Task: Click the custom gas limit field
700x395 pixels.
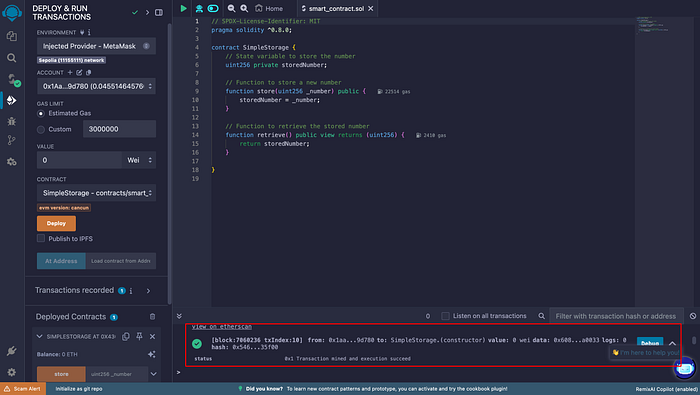Action: click(x=120, y=129)
